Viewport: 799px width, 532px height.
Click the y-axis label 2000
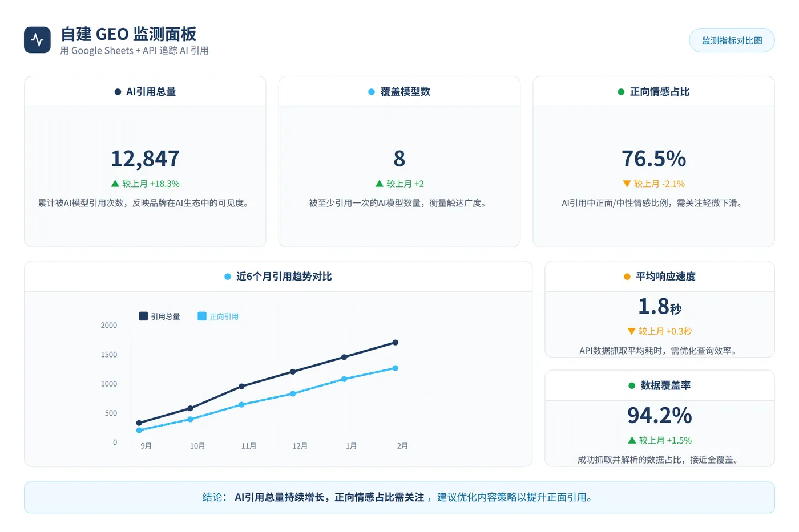[109, 326]
